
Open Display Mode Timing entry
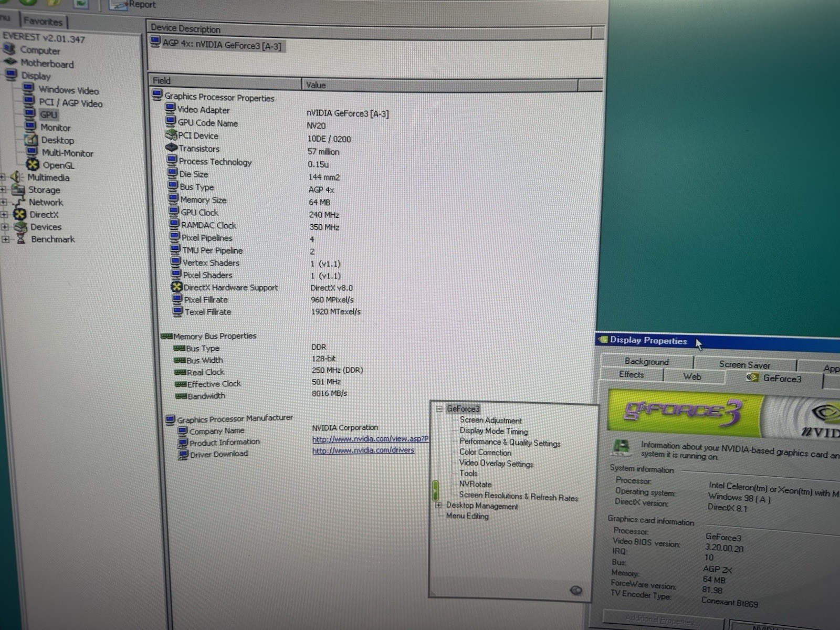tap(494, 431)
